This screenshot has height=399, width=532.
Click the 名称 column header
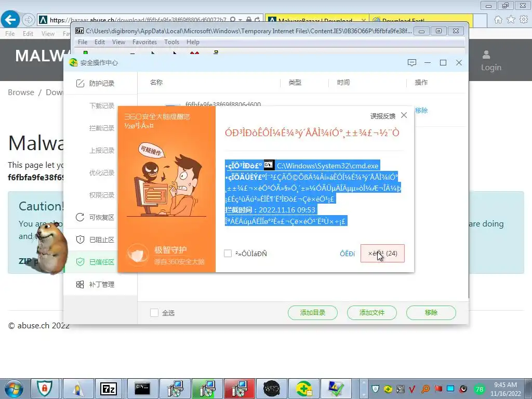pos(156,83)
